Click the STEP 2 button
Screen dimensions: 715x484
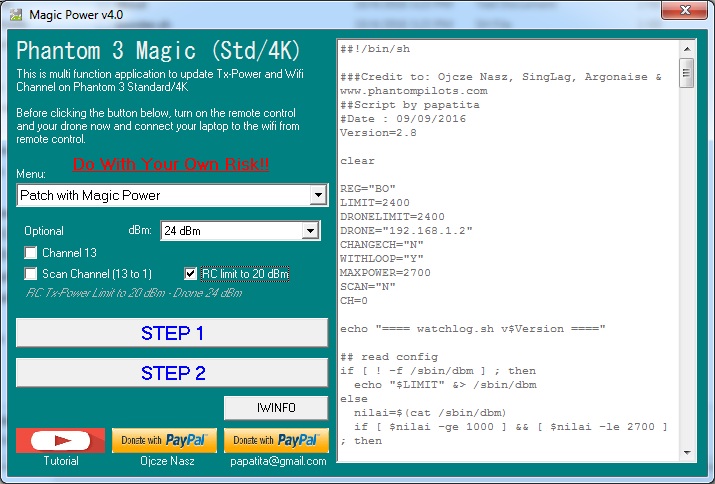point(172,373)
